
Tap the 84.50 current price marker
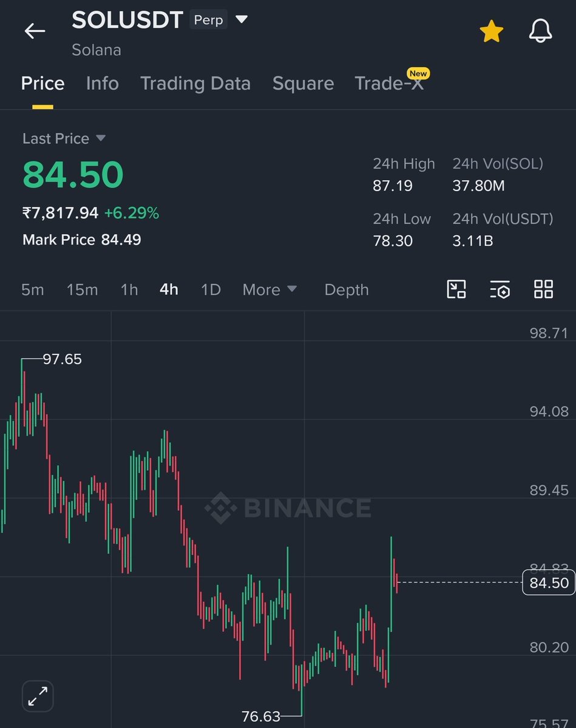[x=548, y=583]
